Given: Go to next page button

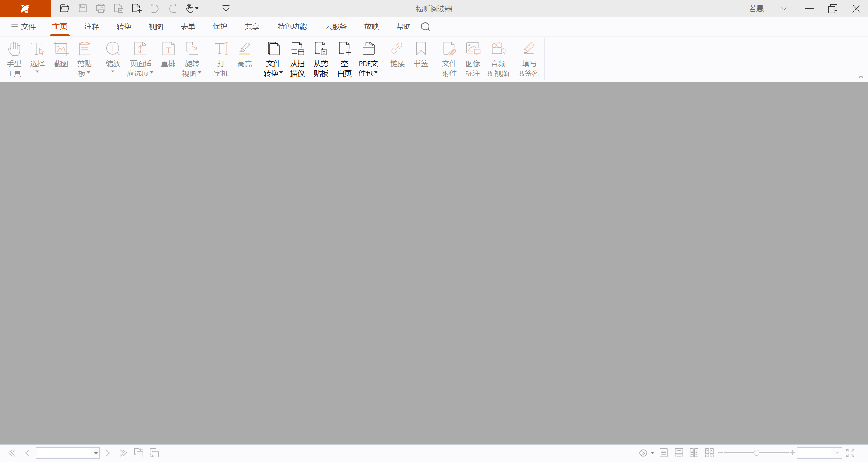Looking at the screenshot, I should (x=108, y=453).
